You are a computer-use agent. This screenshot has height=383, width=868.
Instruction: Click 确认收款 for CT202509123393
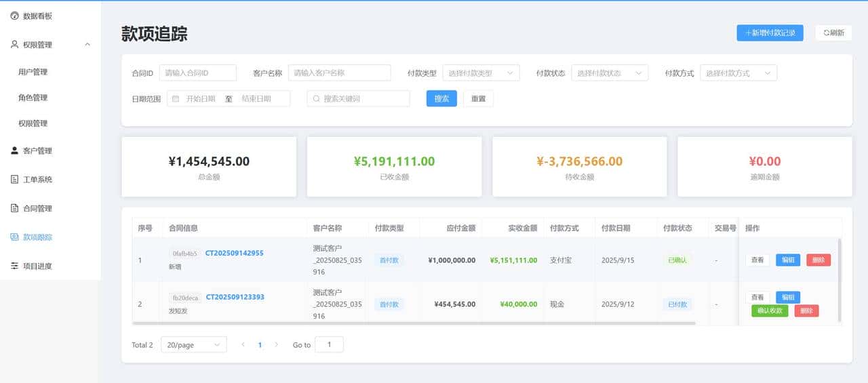pyautogui.click(x=770, y=310)
